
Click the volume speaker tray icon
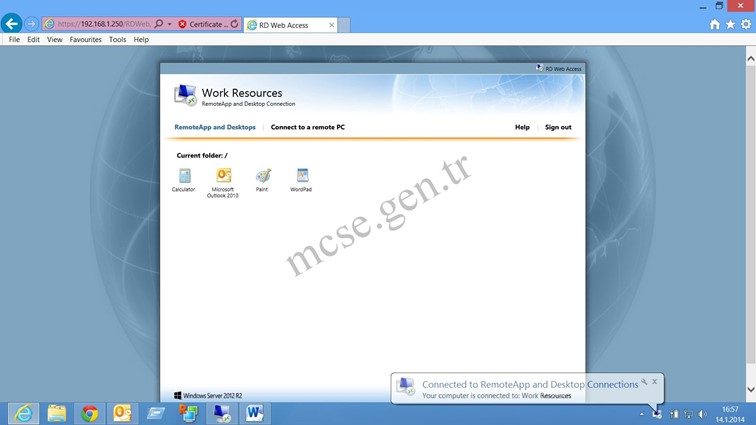pos(703,414)
